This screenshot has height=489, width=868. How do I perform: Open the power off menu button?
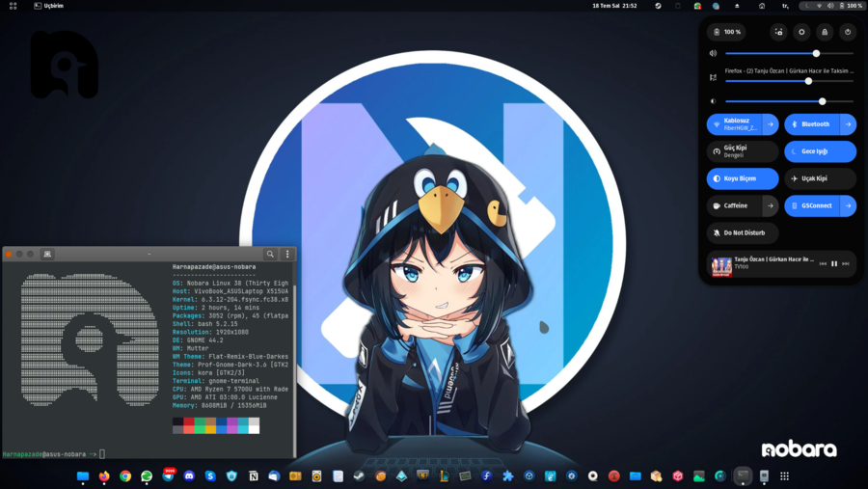848,32
